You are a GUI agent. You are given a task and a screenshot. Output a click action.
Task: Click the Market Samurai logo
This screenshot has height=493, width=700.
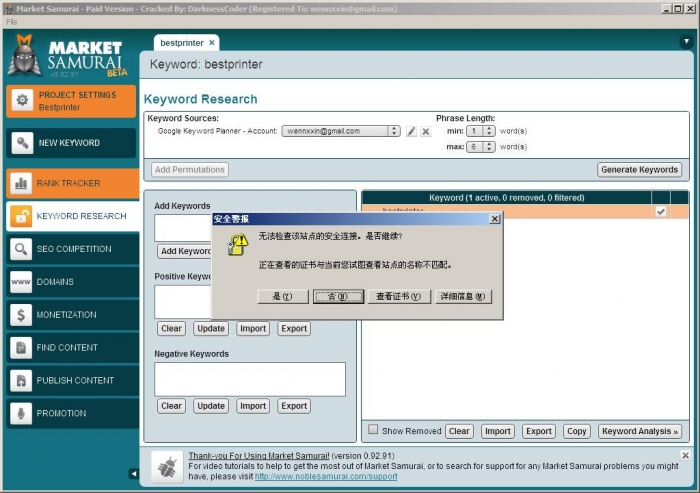pos(68,57)
